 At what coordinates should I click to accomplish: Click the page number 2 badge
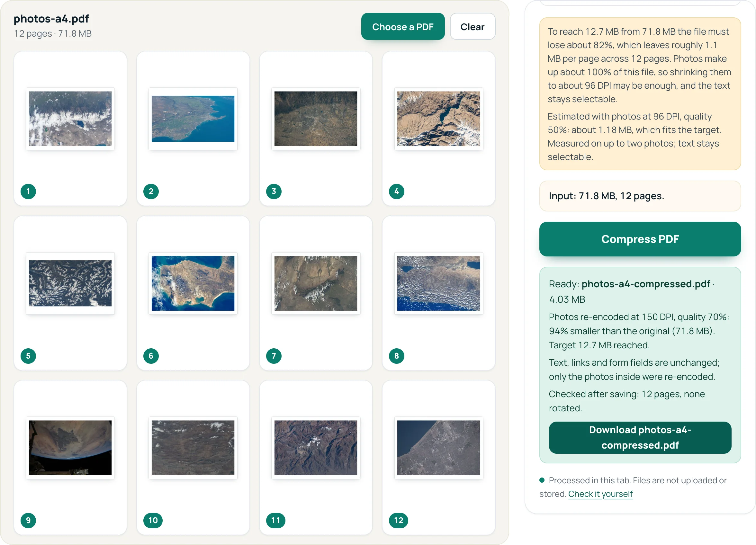(151, 191)
